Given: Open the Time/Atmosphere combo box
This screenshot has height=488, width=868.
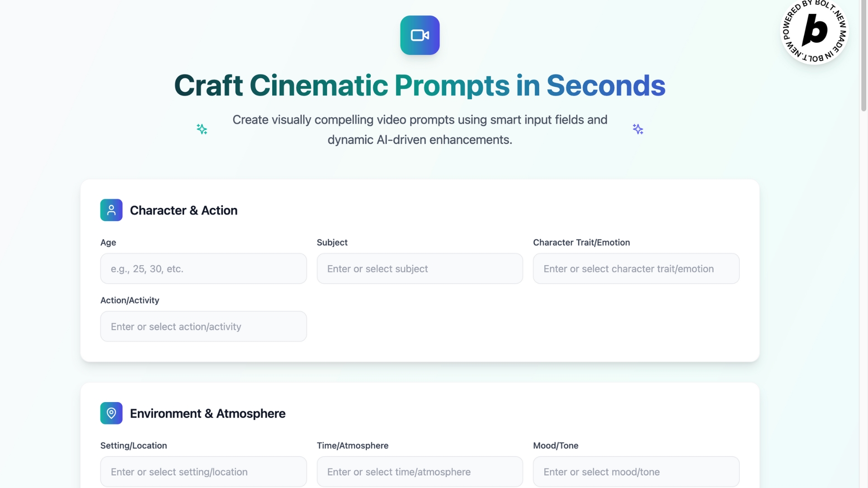Looking at the screenshot, I should [420, 472].
